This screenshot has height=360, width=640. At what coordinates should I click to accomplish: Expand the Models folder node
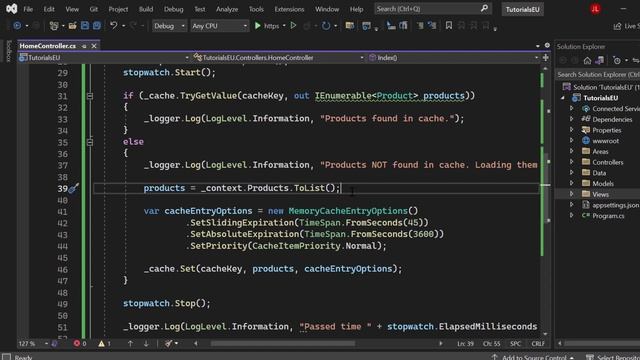coord(571,183)
